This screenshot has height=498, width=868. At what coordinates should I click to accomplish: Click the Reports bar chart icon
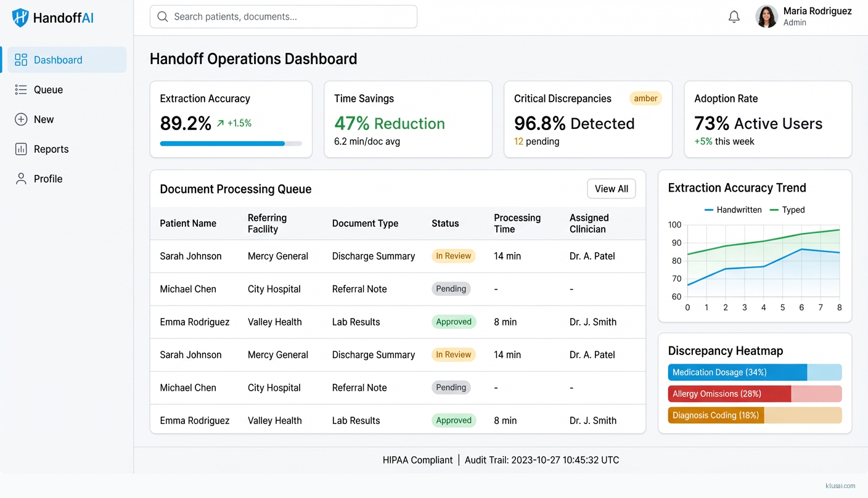(21, 149)
